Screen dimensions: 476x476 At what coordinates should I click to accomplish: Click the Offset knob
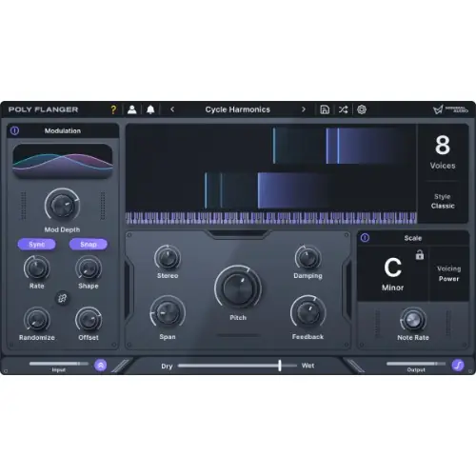(x=89, y=320)
